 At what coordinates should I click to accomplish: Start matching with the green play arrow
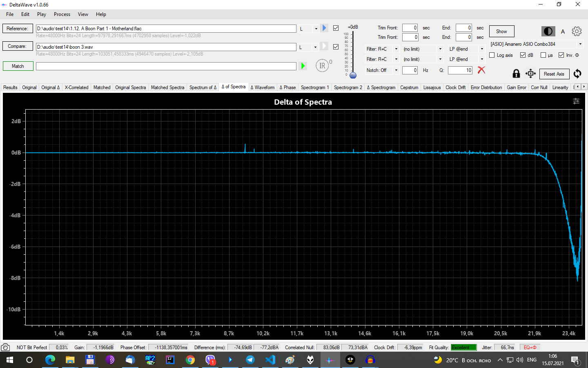point(303,66)
